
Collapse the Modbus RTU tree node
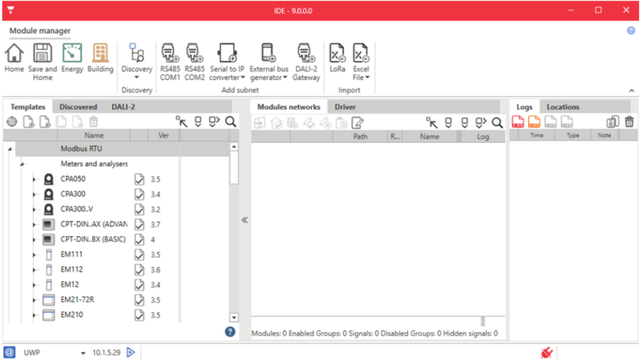[x=10, y=149]
